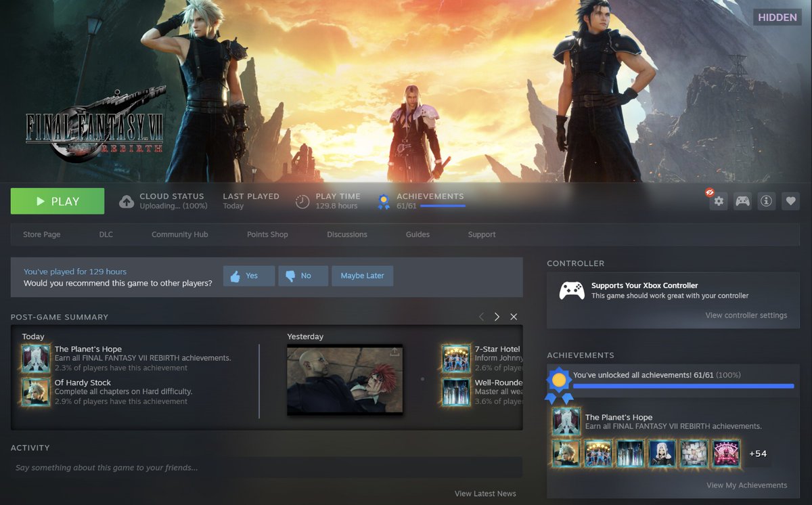Click the green Play button
812x505 pixels.
58,201
